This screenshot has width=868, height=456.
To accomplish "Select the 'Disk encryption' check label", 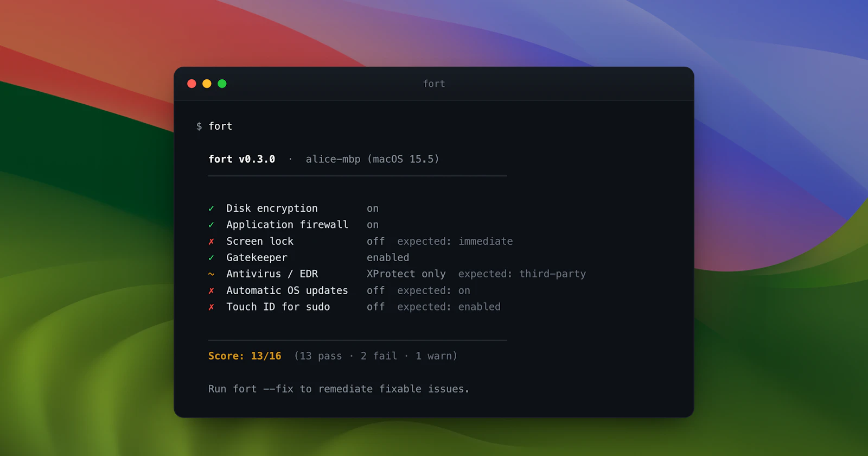I will [272, 208].
